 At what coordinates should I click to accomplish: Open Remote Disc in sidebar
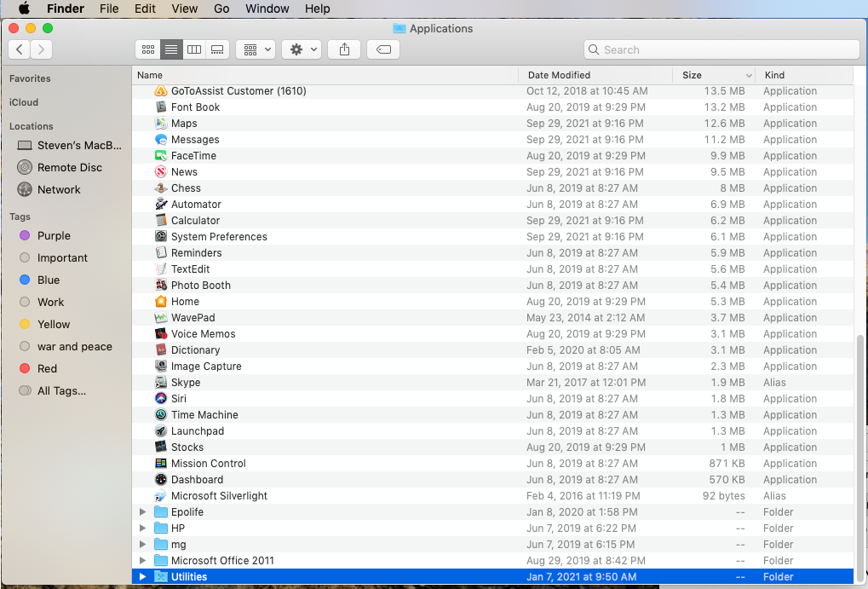point(60,167)
